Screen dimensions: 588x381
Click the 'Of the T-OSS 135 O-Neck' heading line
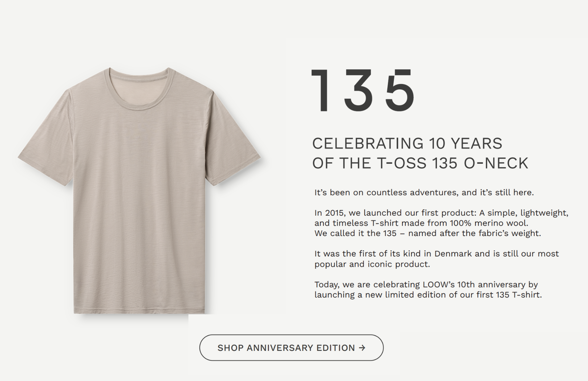tap(420, 163)
